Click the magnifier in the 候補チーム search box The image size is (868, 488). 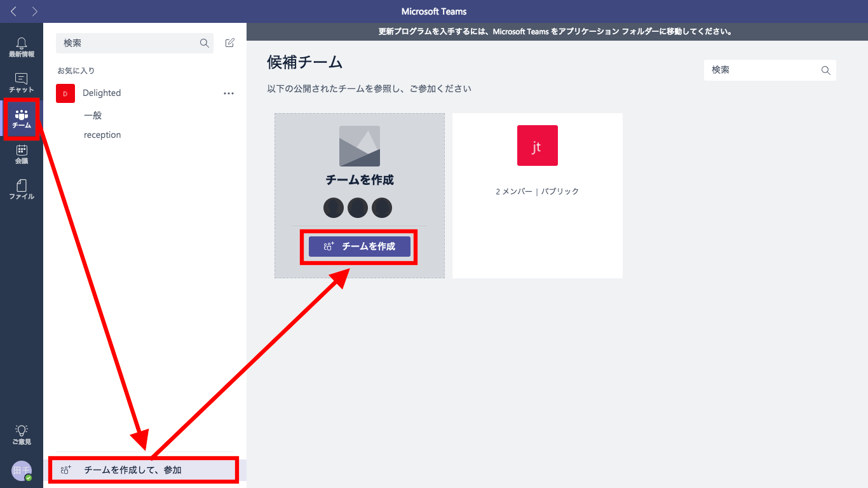(826, 70)
